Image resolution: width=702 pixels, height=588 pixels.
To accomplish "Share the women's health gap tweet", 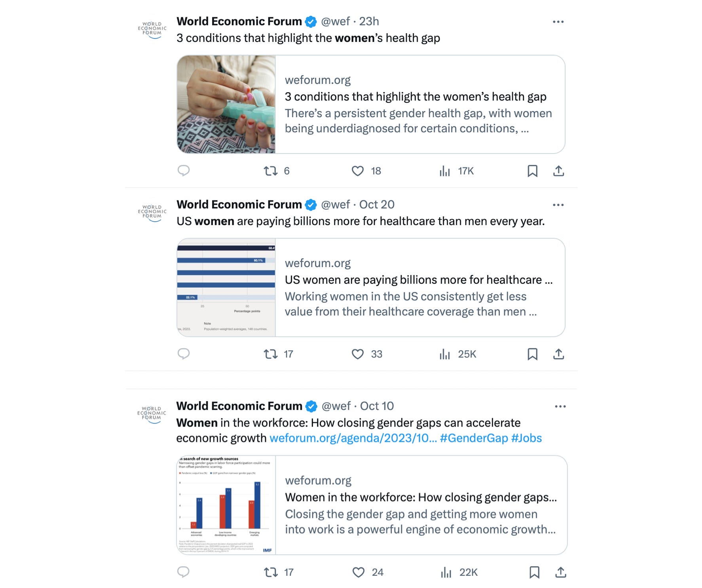I will (x=558, y=171).
